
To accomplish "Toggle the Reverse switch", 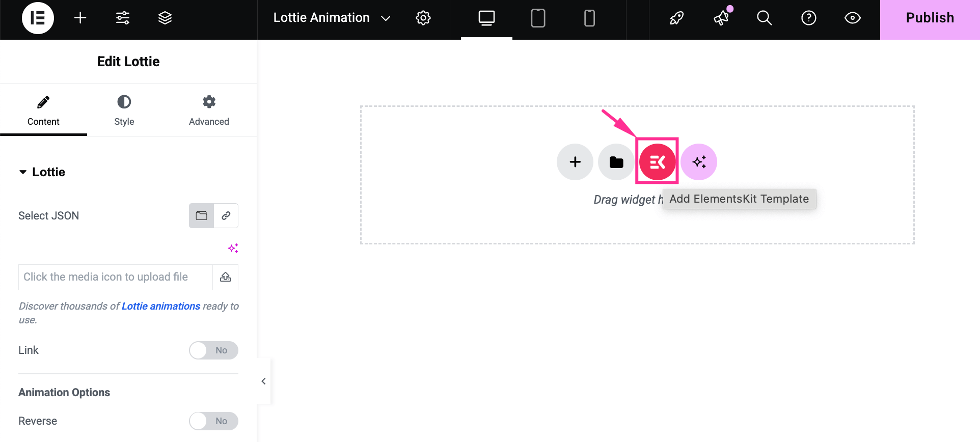I will tap(213, 421).
